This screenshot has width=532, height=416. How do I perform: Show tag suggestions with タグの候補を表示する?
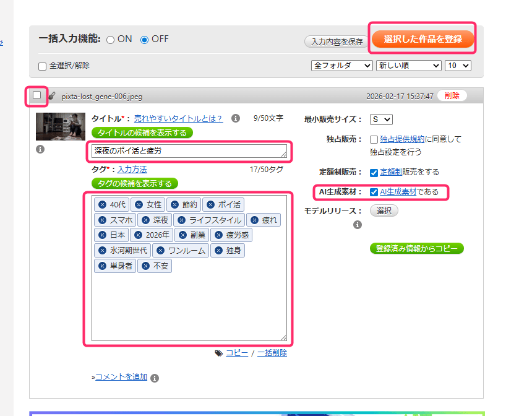pos(135,183)
